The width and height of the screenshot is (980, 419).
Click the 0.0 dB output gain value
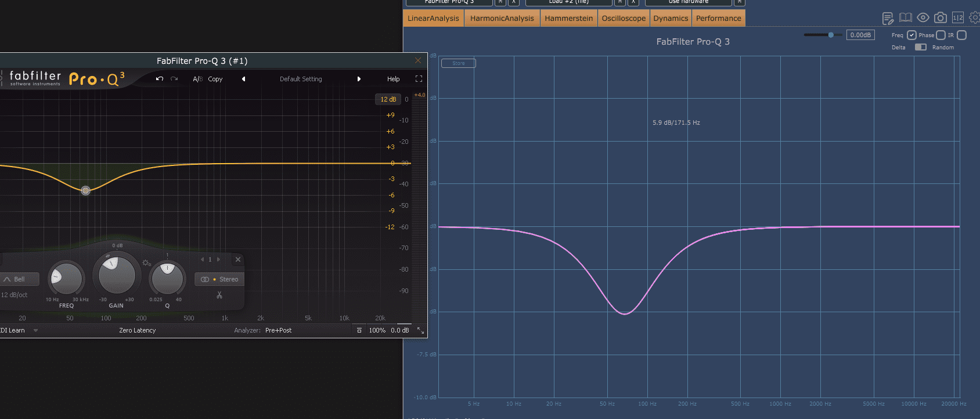tap(399, 330)
